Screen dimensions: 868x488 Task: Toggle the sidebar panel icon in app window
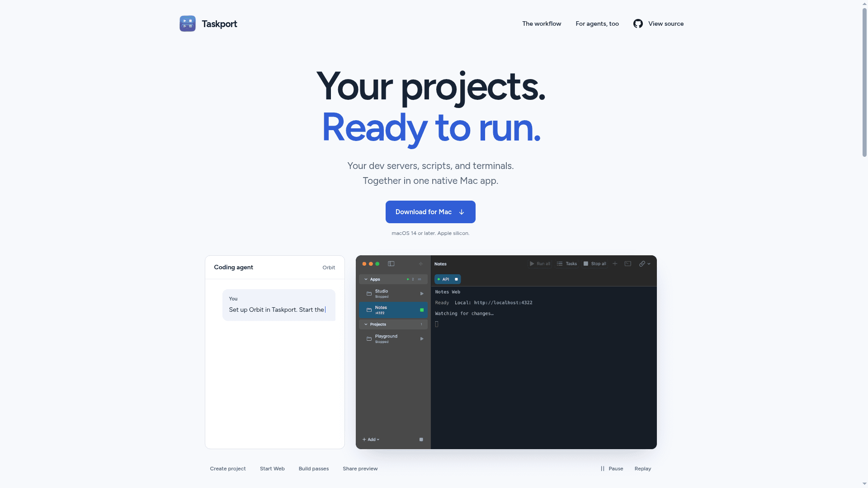(391, 264)
